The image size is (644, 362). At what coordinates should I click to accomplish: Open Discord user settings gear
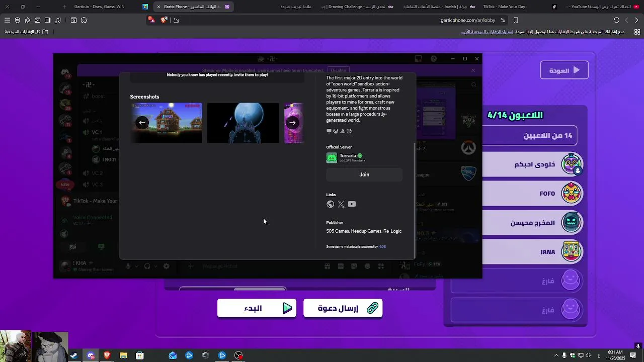pos(167,266)
